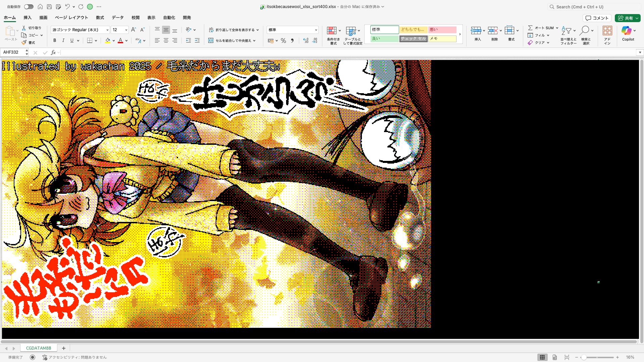Image resolution: width=644 pixels, height=362 pixels.
Task: Click the 切り取り (cut) icon
Action: (x=24, y=28)
